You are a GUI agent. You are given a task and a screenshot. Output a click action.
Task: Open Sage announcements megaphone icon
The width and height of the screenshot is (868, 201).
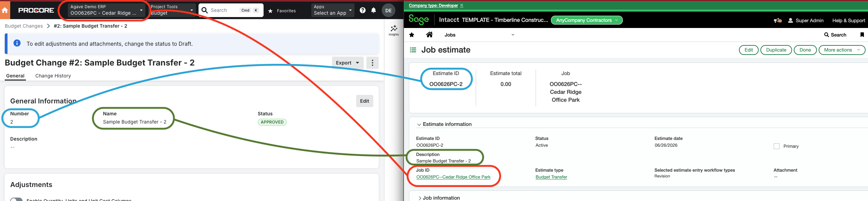(778, 20)
